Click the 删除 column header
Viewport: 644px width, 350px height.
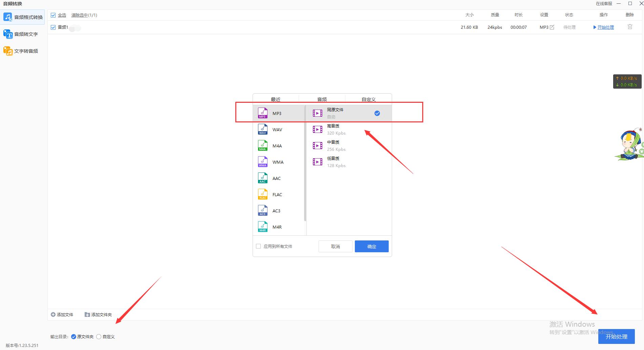tap(630, 15)
